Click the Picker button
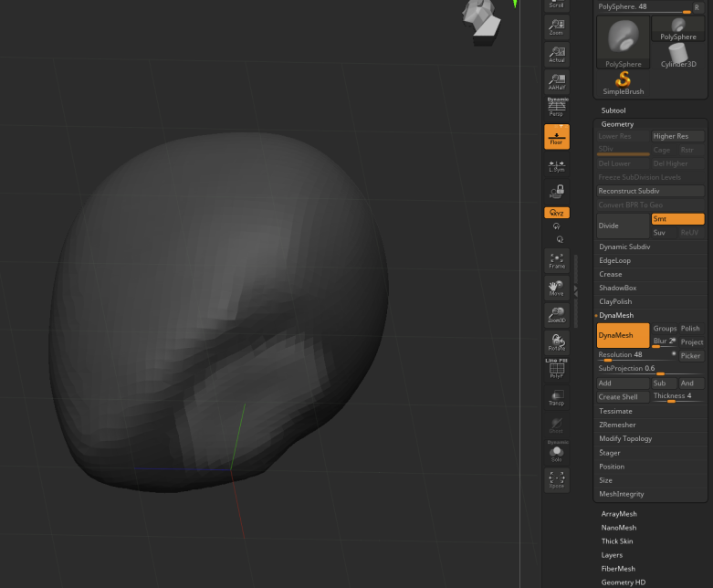Image resolution: width=713 pixels, height=588 pixels. [691, 355]
